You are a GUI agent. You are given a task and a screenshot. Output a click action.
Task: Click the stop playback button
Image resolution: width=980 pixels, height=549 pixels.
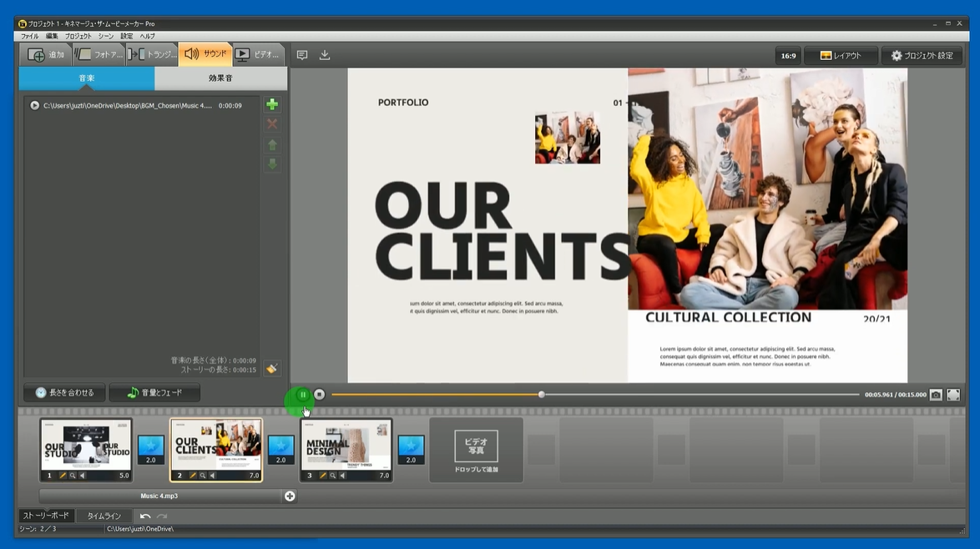tap(319, 395)
